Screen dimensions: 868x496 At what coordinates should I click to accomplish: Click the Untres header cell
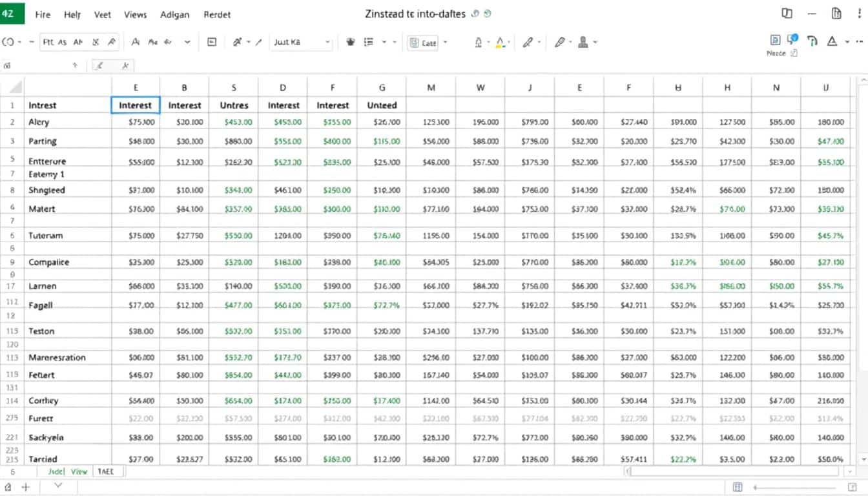[x=234, y=105]
